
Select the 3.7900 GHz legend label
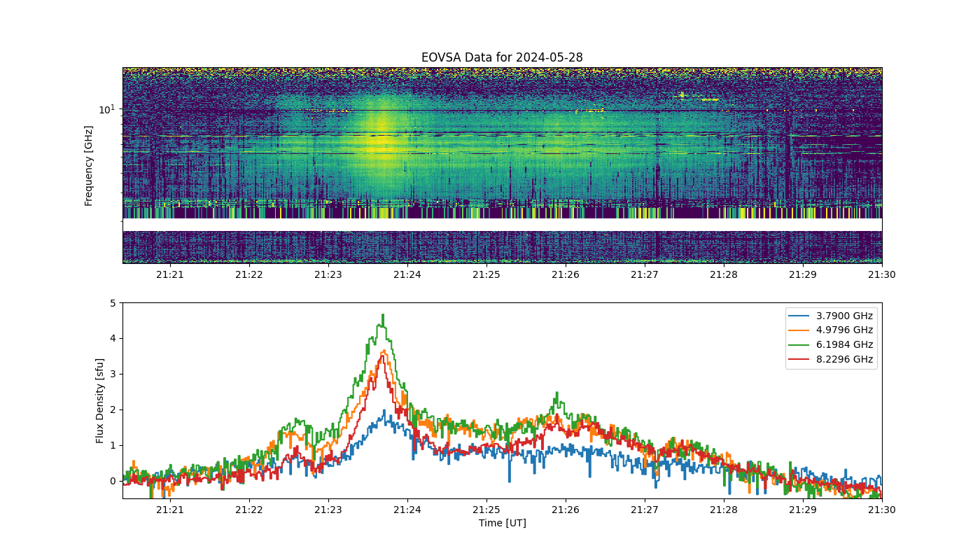[845, 316]
